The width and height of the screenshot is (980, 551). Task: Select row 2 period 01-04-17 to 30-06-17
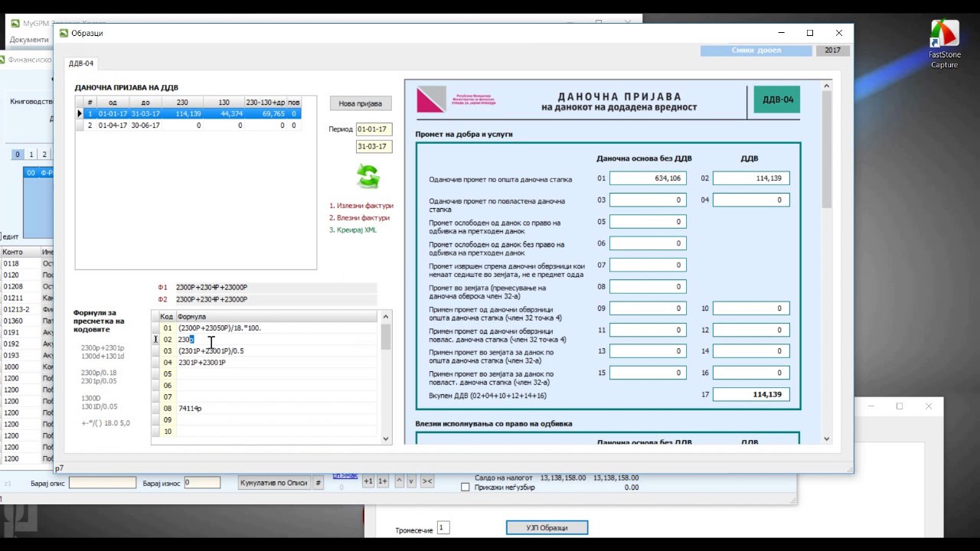tap(189, 125)
